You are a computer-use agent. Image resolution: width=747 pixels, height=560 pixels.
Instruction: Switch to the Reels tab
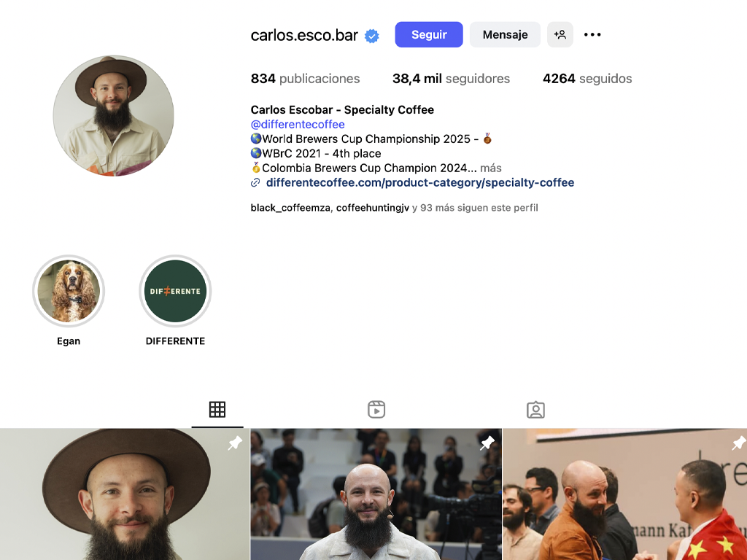click(x=376, y=410)
